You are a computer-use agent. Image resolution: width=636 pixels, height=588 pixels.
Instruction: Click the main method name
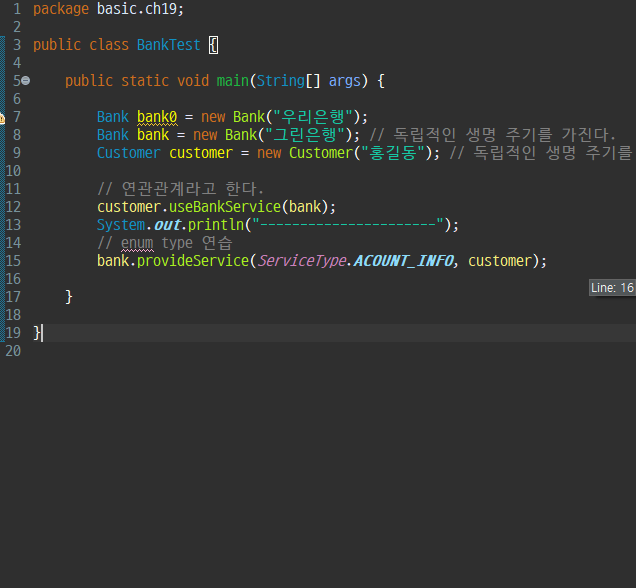coord(232,81)
